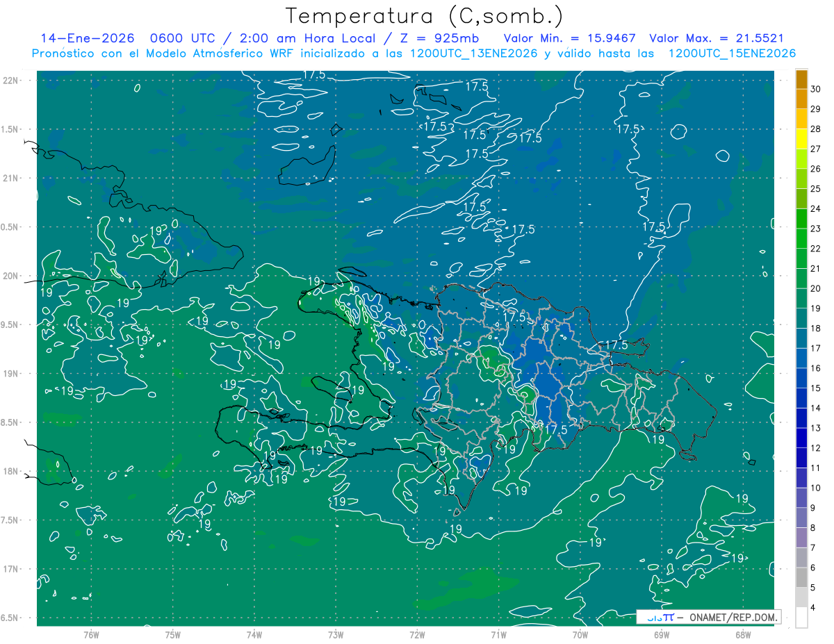Viewport: 834px width, 644px height.
Task: Click the "ONAMET/REP.DOM." credit label
Action: point(733,617)
